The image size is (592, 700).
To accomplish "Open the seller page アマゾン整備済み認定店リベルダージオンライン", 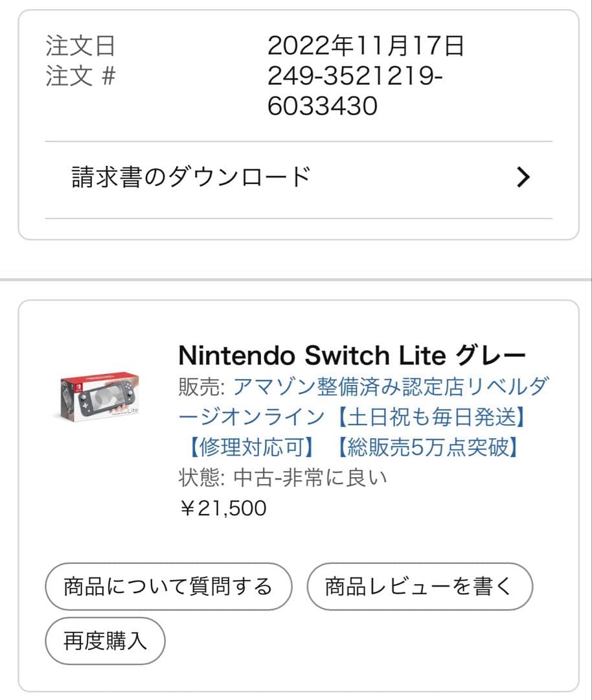I will [x=389, y=386].
